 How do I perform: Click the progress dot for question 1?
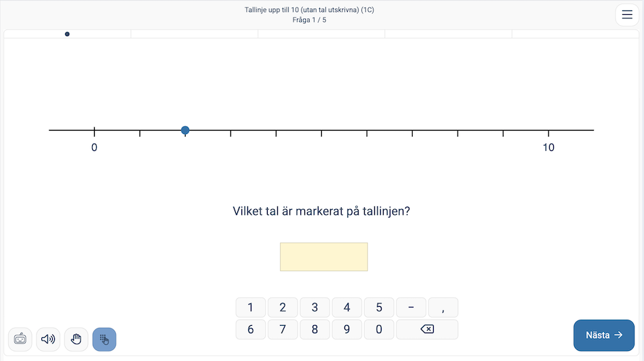point(67,34)
